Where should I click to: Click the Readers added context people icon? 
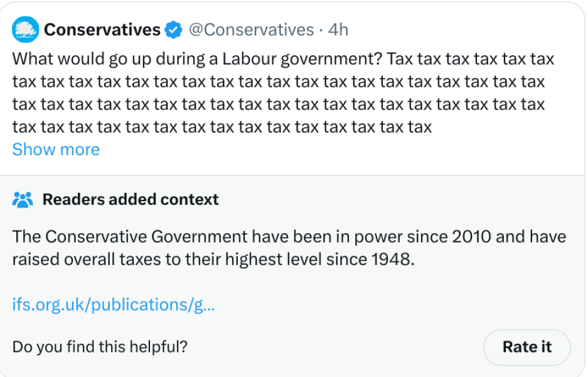[x=23, y=200]
